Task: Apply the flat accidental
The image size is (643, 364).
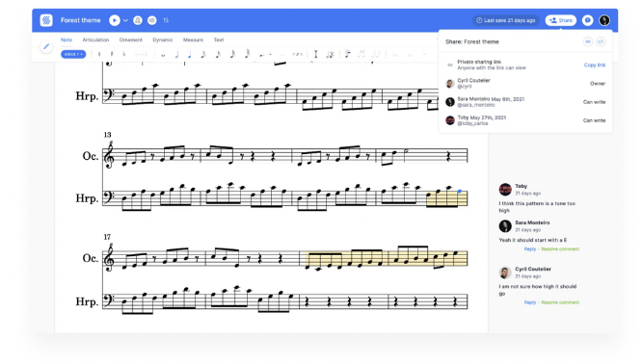Action: coord(123,54)
